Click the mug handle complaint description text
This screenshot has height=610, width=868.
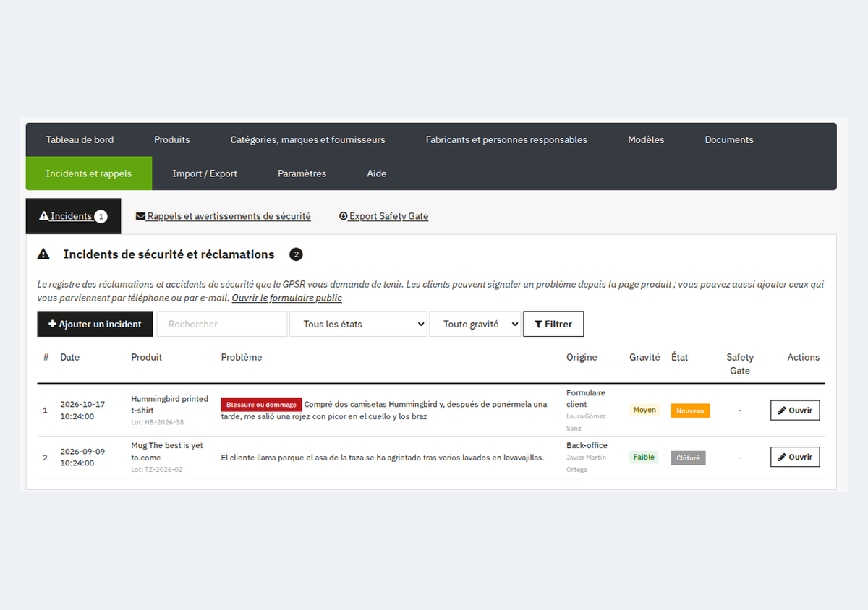click(383, 457)
